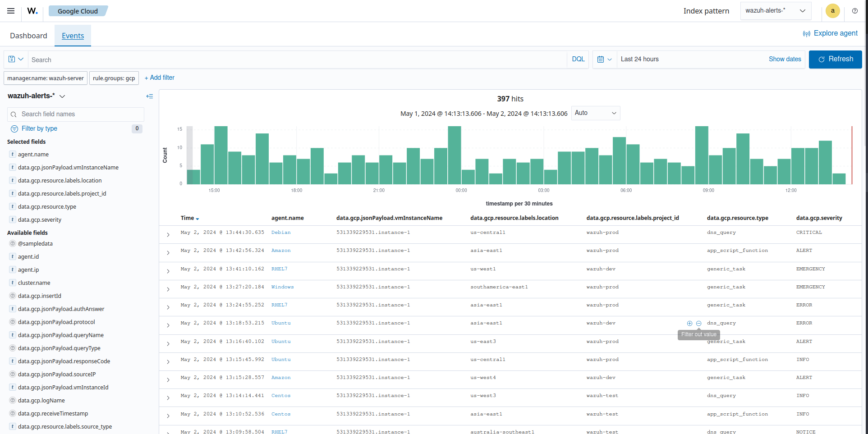Click the Filter out value minus icon
This screenshot has height=434, width=868.
698,323
